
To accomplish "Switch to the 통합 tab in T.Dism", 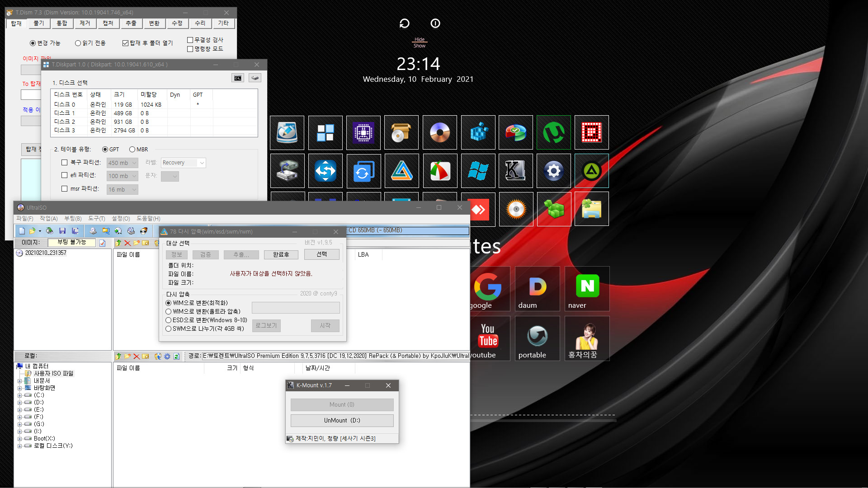I will [62, 23].
